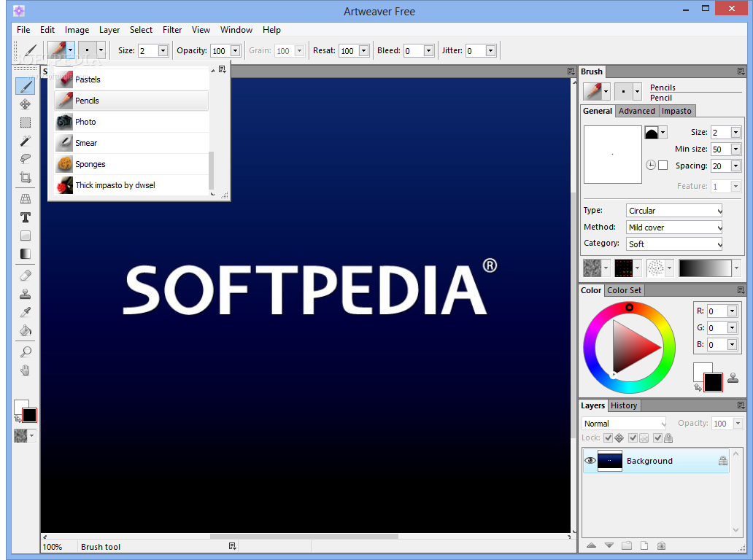
Task: Click the move layer down arrow
Action: click(609, 545)
